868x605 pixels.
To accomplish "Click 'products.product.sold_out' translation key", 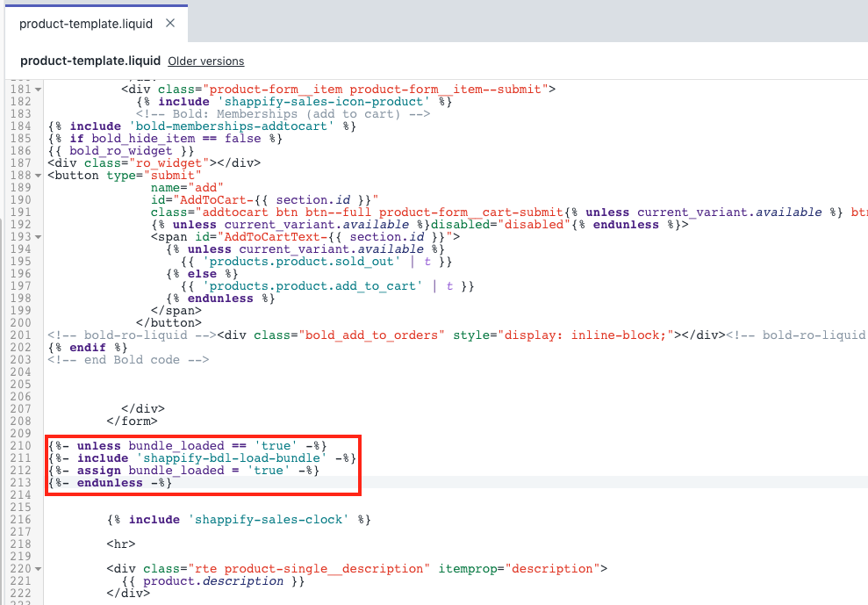I will pyautogui.click(x=301, y=262).
